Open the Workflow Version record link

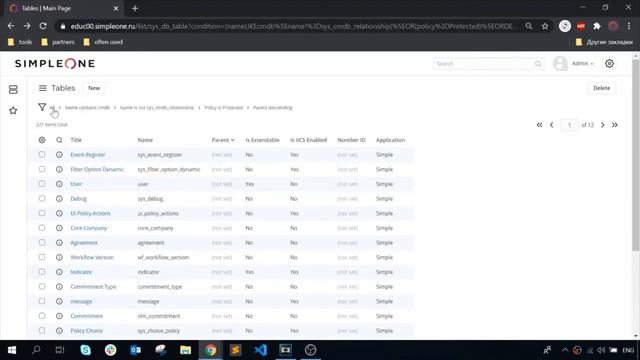click(x=92, y=258)
